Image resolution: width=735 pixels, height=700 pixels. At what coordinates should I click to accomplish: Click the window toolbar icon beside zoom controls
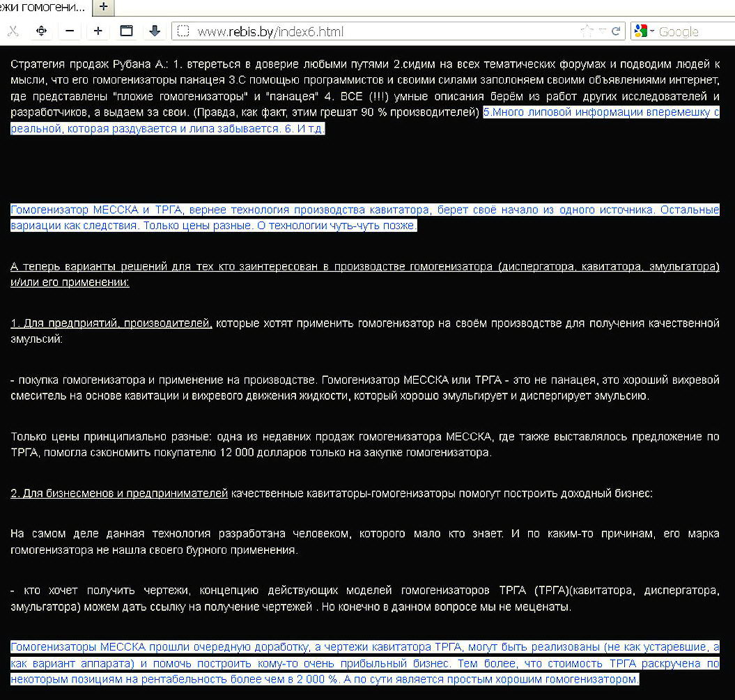point(127,31)
